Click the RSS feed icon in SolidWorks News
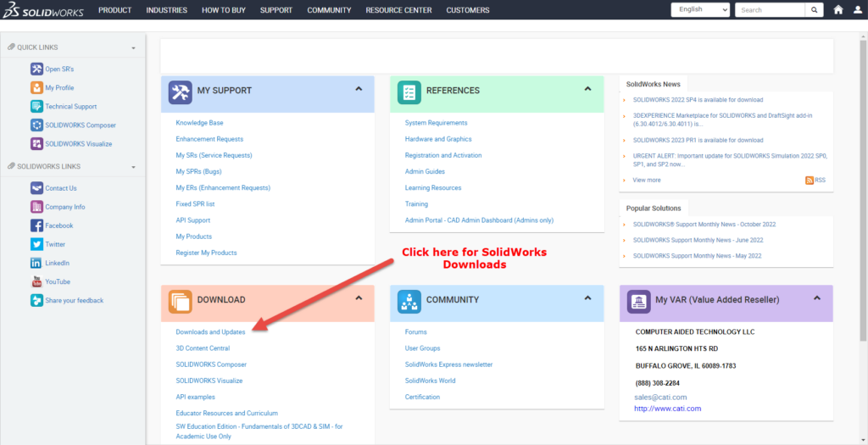The height and width of the screenshot is (445, 868). [810, 180]
